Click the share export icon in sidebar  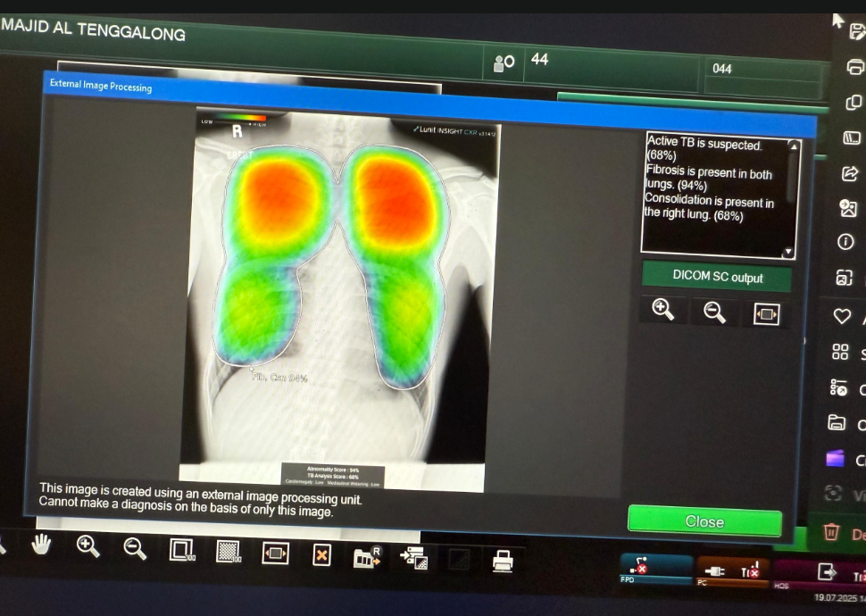(849, 173)
